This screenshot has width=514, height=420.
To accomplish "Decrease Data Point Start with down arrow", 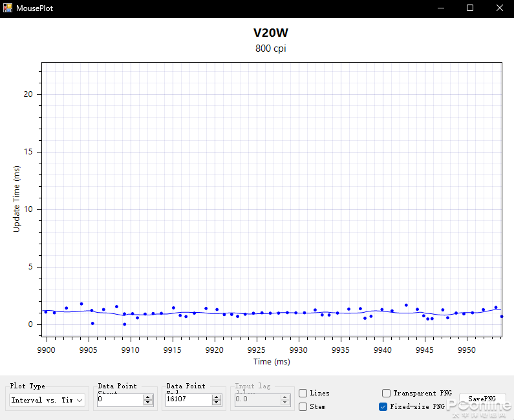I will point(148,403).
